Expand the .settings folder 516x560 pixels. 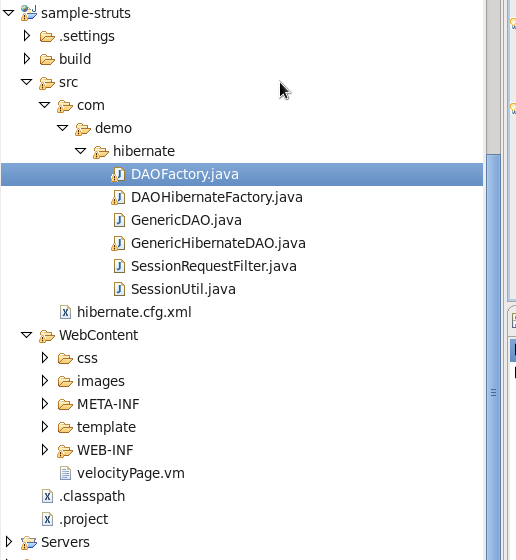coord(27,36)
